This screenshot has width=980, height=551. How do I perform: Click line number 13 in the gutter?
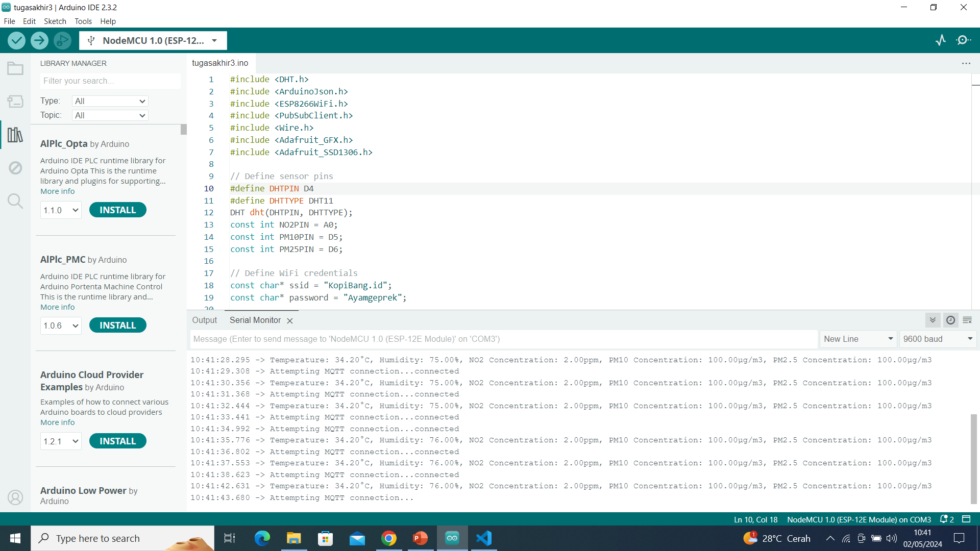(x=209, y=225)
